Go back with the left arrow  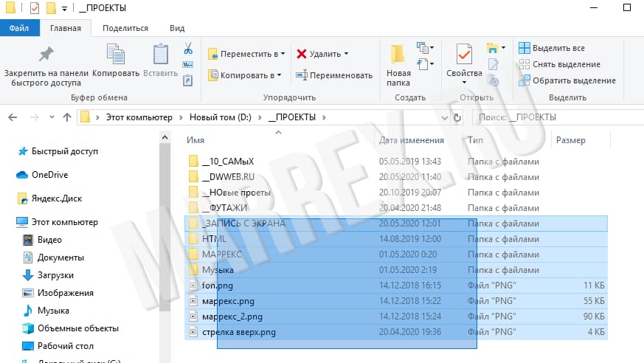click(13, 117)
